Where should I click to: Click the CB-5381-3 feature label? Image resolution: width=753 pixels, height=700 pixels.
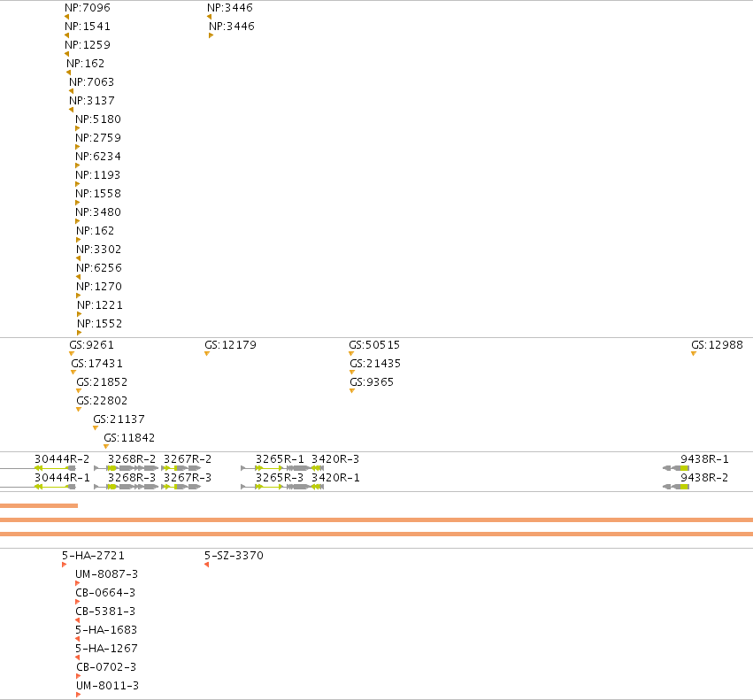(x=105, y=612)
